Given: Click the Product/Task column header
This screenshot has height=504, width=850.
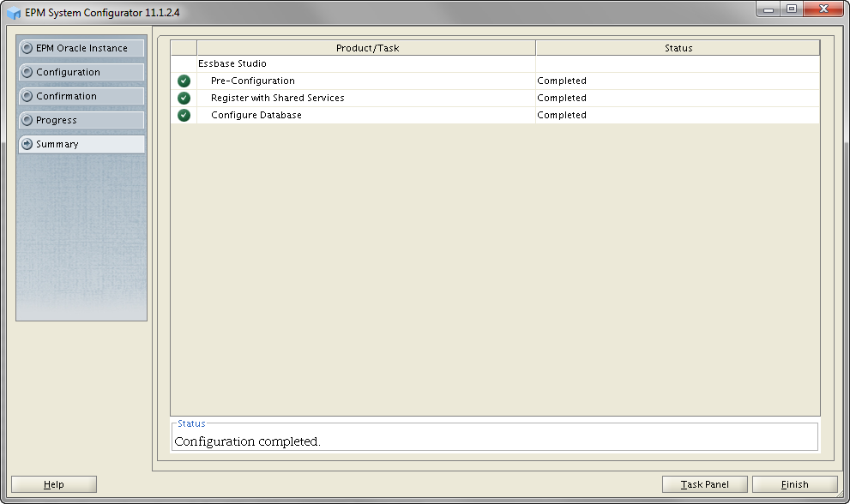Looking at the screenshot, I should point(366,48).
